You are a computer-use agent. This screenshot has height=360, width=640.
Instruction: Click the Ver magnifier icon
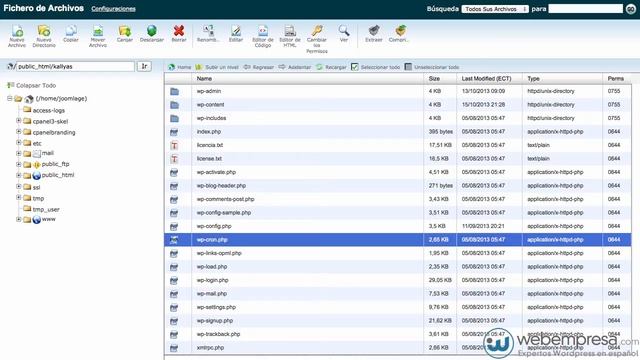tap(344, 31)
